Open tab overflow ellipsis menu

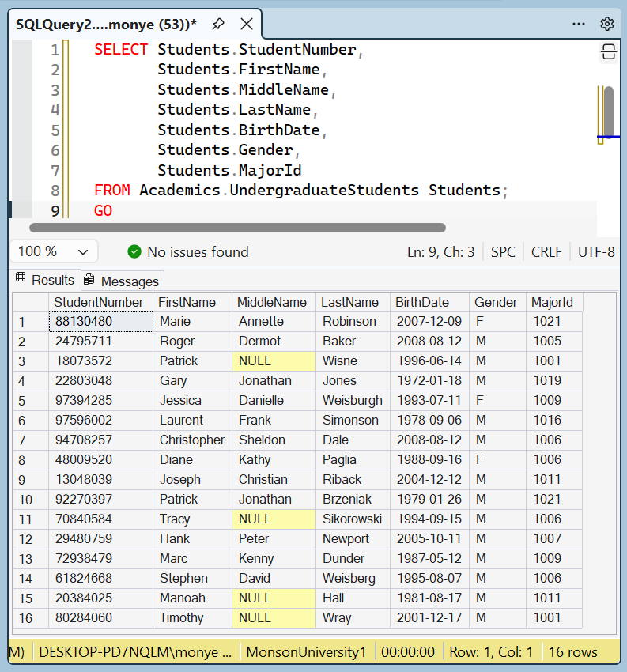pos(579,24)
